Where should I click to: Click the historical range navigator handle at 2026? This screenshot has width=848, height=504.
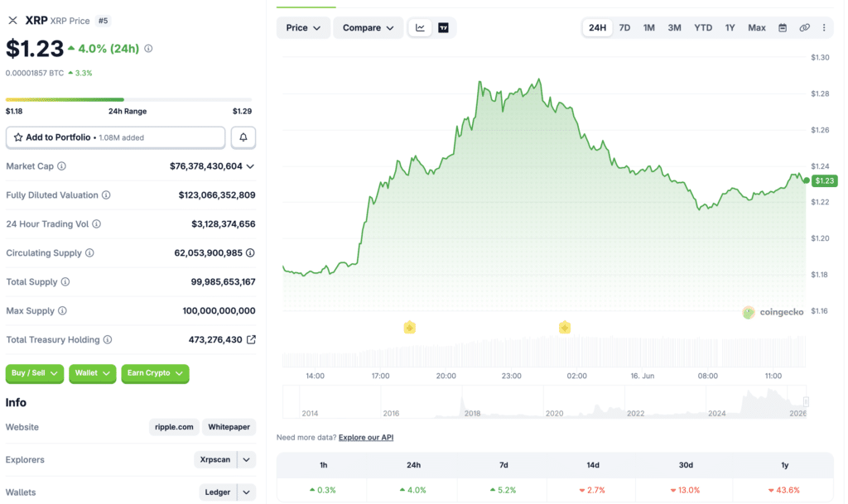pyautogui.click(x=806, y=402)
